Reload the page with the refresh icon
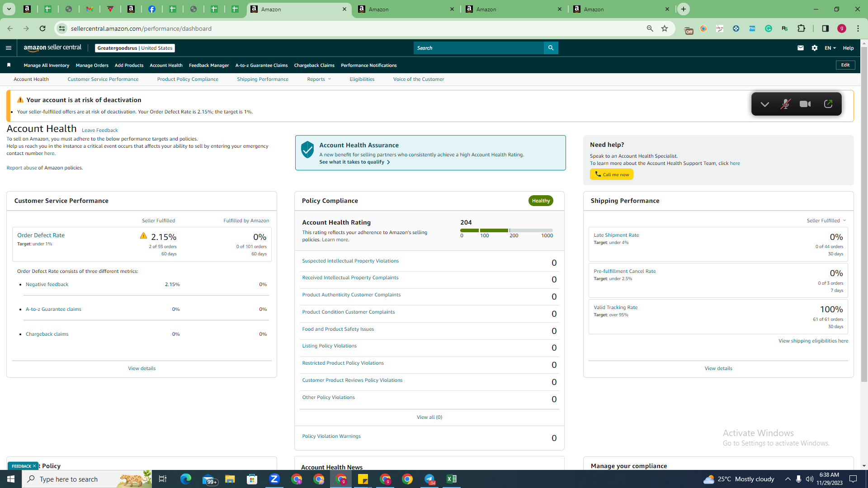This screenshot has height=488, width=868. pos(42,28)
